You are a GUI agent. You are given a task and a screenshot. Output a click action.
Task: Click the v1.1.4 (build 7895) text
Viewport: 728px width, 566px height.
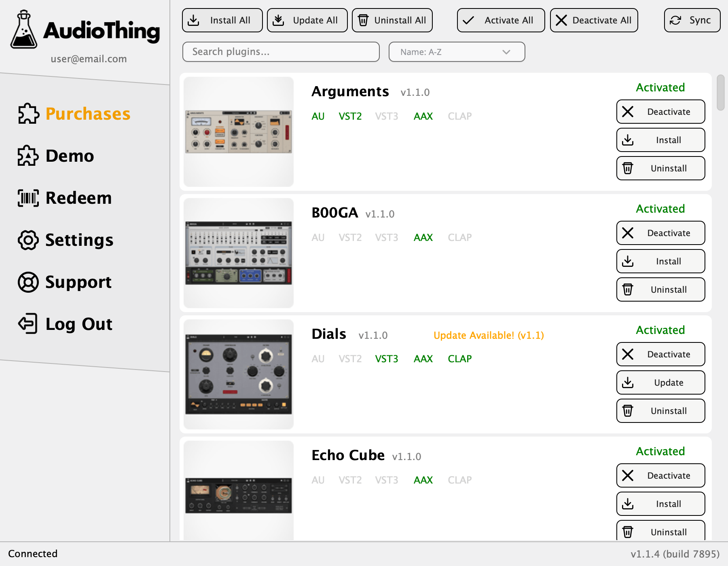(675, 554)
